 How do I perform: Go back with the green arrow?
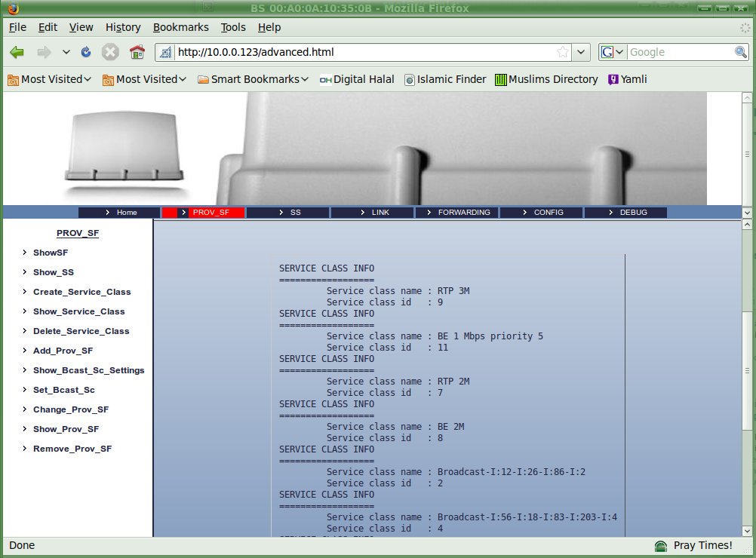click(x=17, y=52)
